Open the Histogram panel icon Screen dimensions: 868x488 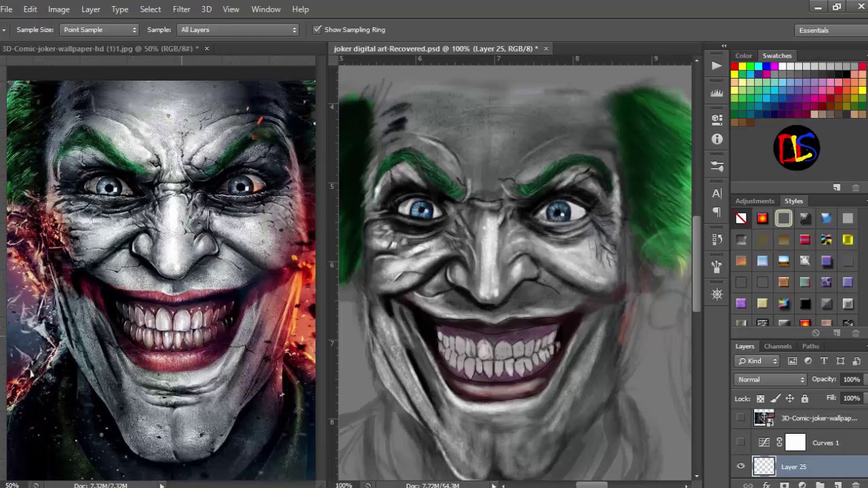coord(717,93)
